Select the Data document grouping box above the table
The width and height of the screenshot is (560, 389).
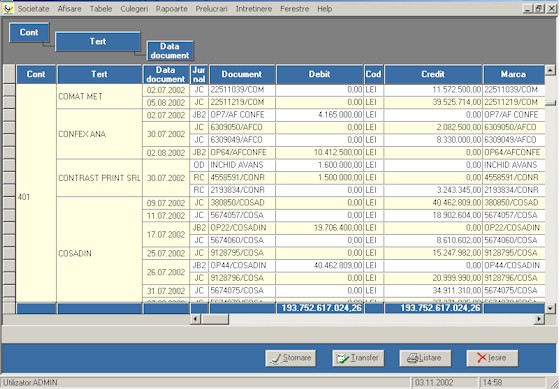(x=170, y=51)
